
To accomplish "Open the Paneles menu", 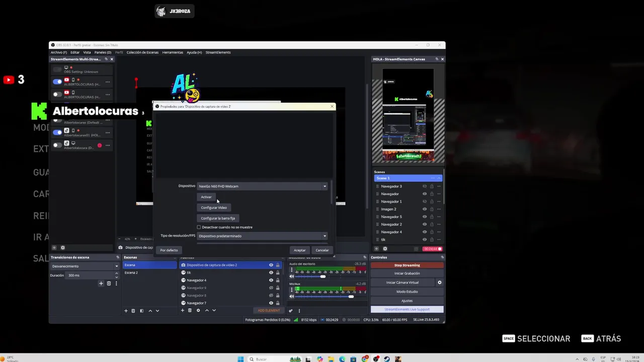I will pos(103,52).
